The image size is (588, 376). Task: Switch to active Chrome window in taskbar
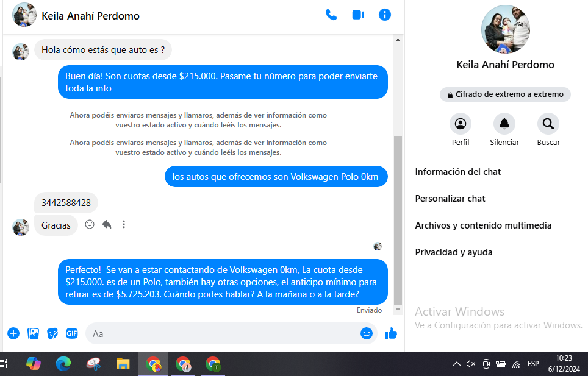tap(153, 364)
